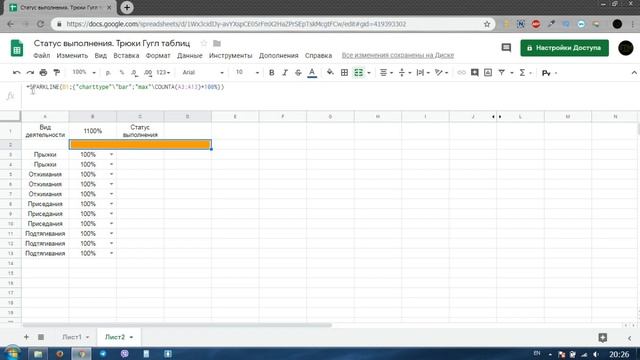Insert a chart from the toolbar
The height and width of the screenshot is (360, 640).
pyautogui.click(x=488, y=73)
